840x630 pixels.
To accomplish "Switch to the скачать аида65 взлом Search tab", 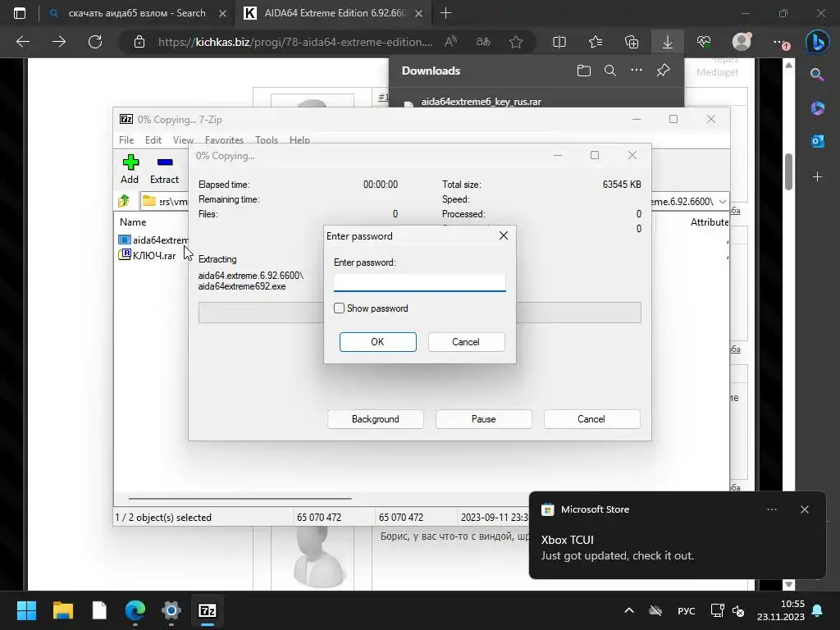I will tap(137, 13).
